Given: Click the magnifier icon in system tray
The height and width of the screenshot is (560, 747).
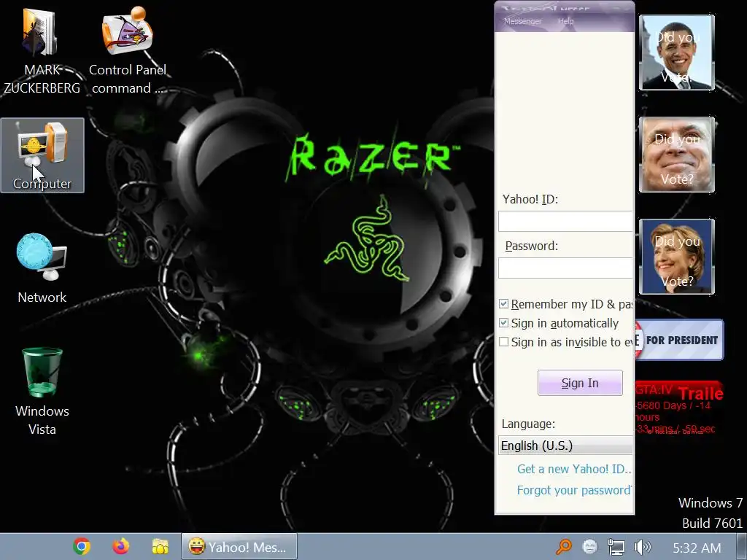Looking at the screenshot, I should click(x=564, y=547).
